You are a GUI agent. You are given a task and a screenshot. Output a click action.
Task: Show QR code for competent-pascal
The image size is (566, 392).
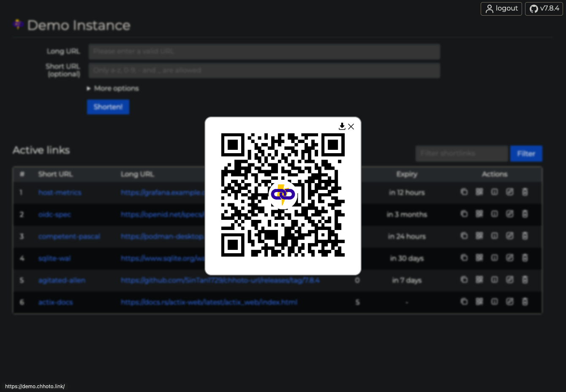479,235
